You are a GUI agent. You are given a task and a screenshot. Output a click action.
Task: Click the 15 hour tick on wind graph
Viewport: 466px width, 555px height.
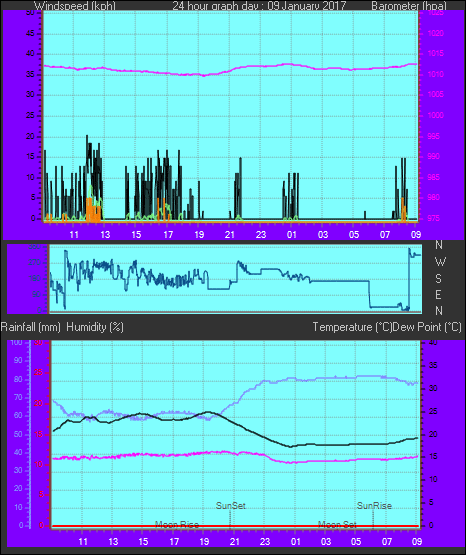pos(136,235)
